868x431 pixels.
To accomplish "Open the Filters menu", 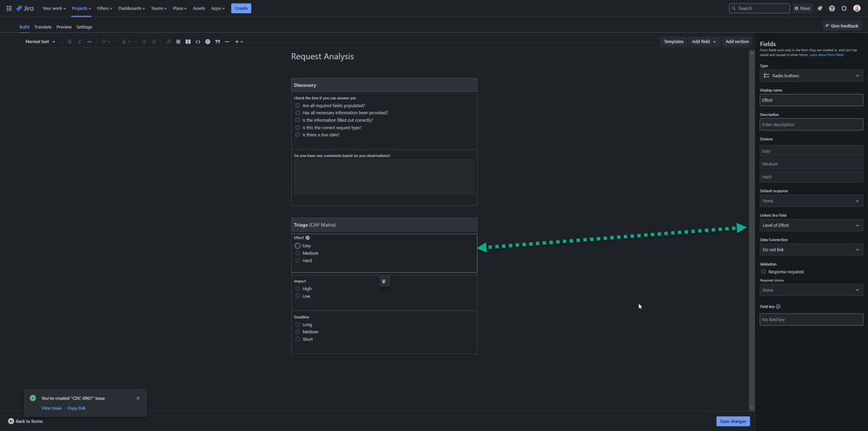I will (x=104, y=9).
